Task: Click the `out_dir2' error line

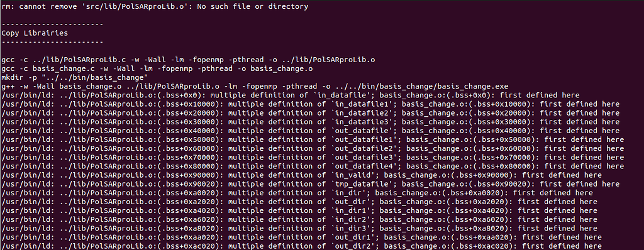Action: pyautogui.click(x=301, y=246)
